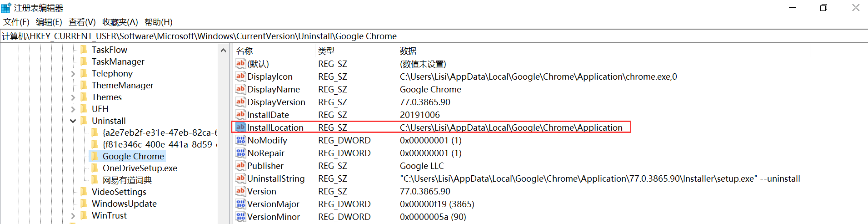Click the DWORD icon for NoModify
The image size is (868, 224).
(x=241, y=140)
